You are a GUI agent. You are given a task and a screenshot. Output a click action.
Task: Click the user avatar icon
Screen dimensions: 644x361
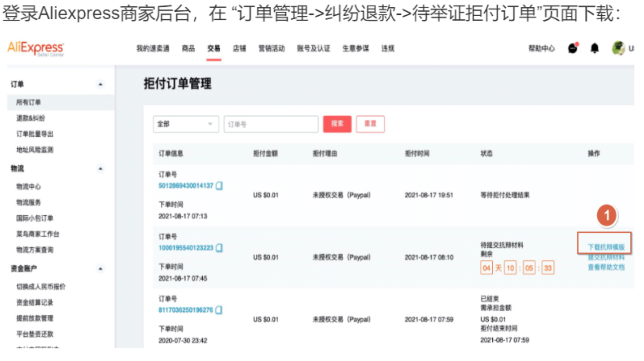(x=618, y=48)
